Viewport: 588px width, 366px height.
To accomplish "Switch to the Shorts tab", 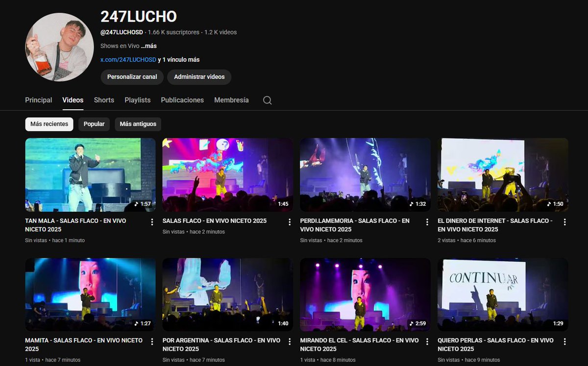I will coord(104,100).
